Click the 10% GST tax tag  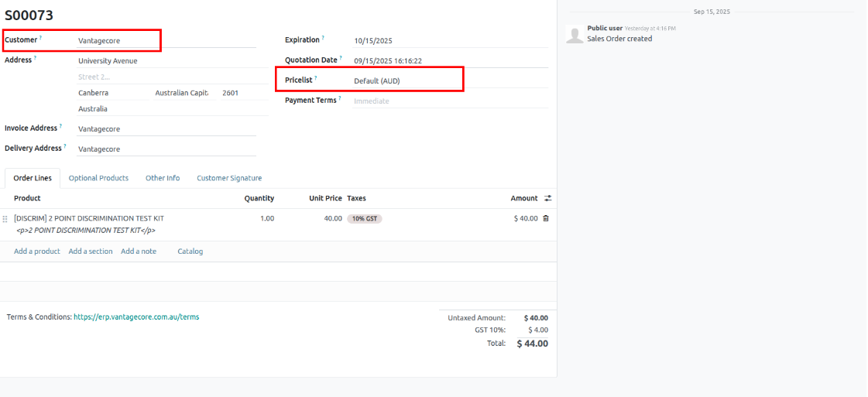coord(364,219)
